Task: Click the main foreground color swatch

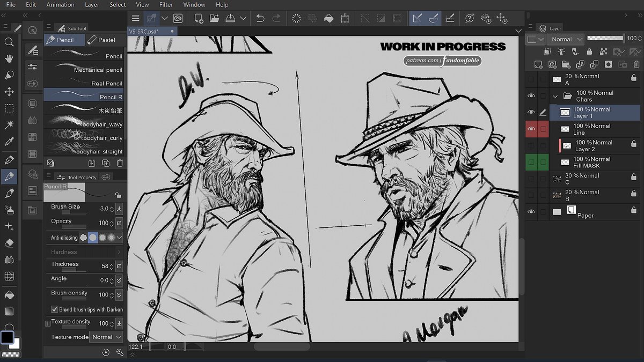Action: point(7,337)
